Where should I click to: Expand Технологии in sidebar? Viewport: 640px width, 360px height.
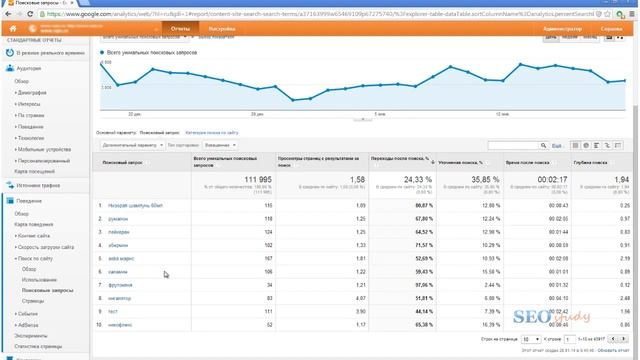point(30,138)
